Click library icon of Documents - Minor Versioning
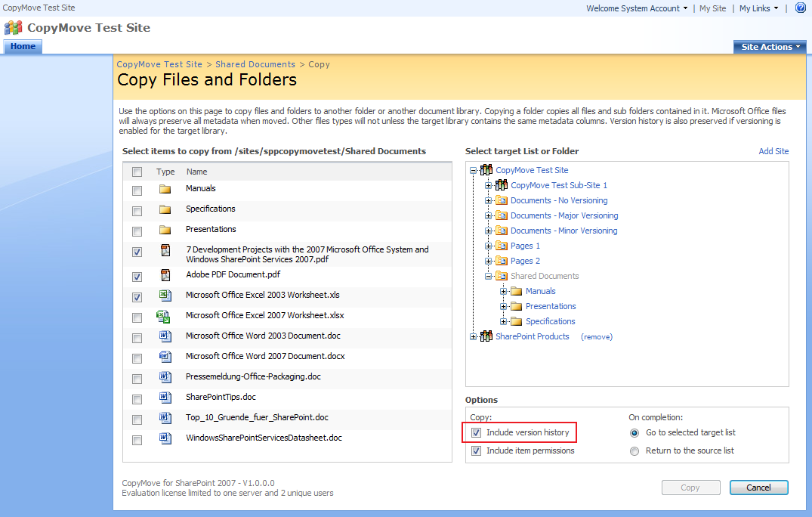812x517 pixels. [502, 231]
